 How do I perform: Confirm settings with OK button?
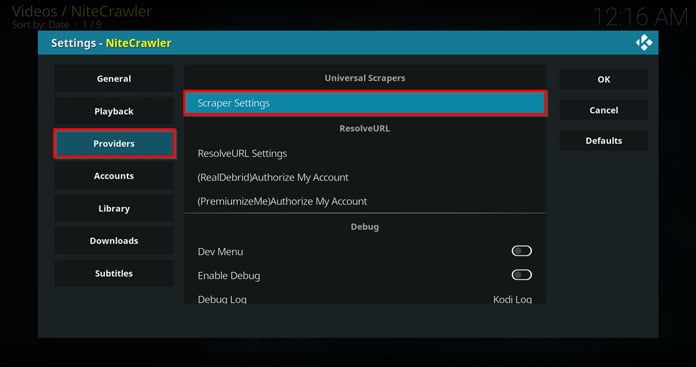click(604, 79)
